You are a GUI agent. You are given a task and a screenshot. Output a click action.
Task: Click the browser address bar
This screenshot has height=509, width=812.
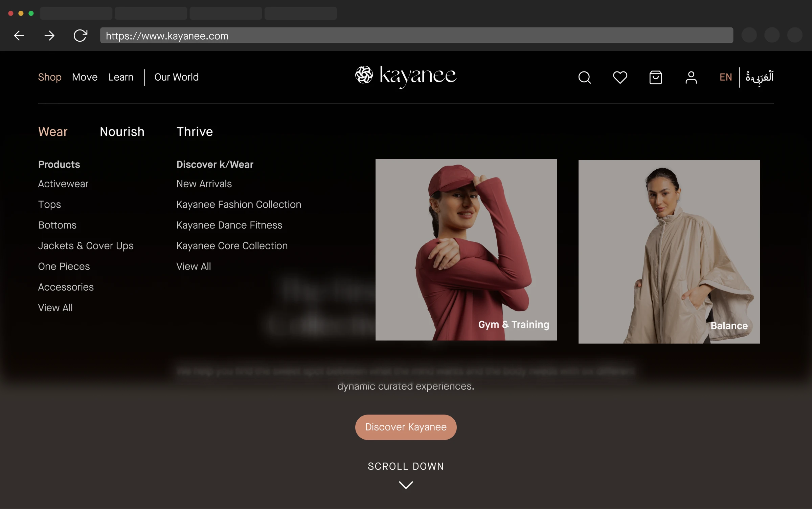tap(416, 36)
